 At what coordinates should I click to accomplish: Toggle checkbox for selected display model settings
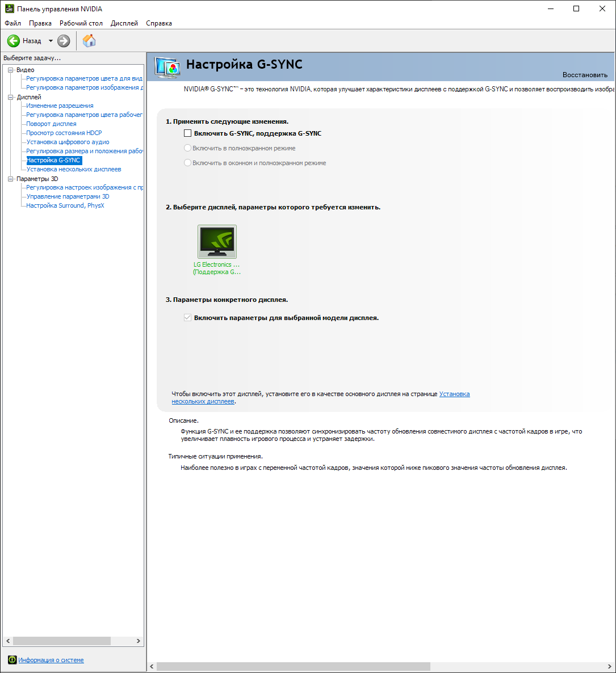coord(187,318)
